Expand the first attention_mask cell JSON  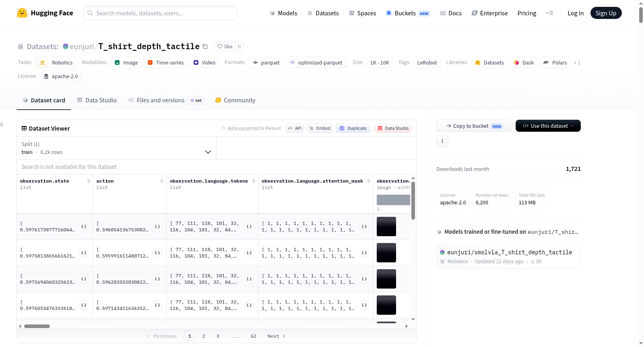364,226
